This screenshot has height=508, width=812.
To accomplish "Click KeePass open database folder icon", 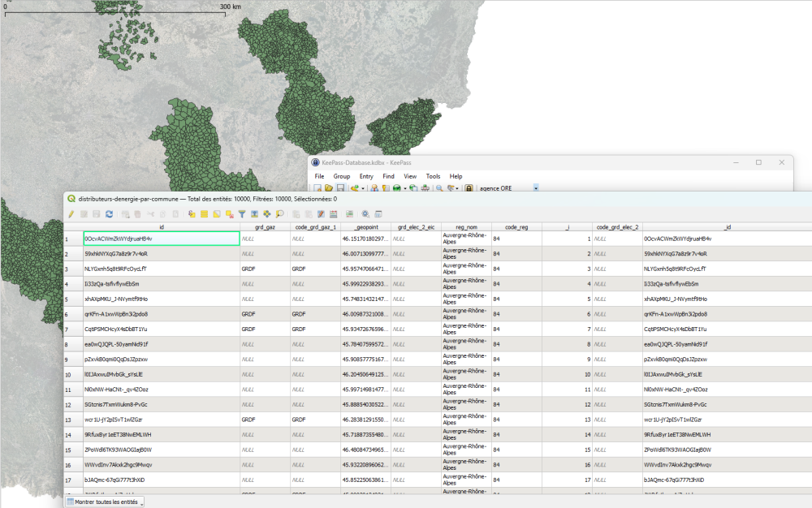I will pyautogui.click(x=329, y=188).
